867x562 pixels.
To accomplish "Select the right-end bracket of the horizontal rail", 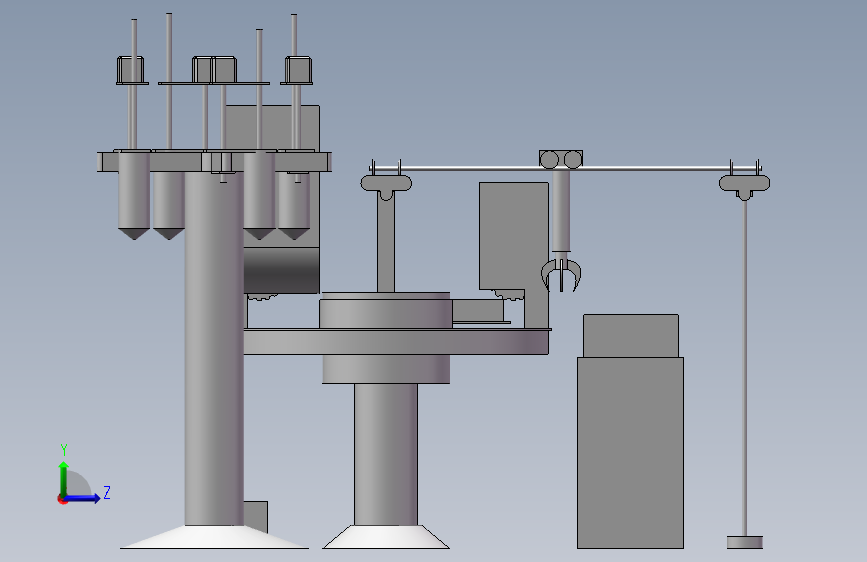I will (745, 184).
